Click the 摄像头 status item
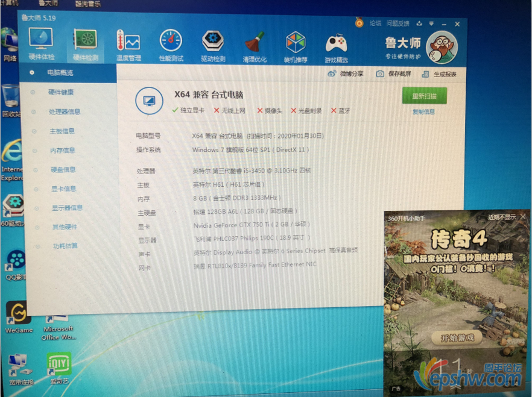This screenshot has height=397, width=532. pos(270,111)
